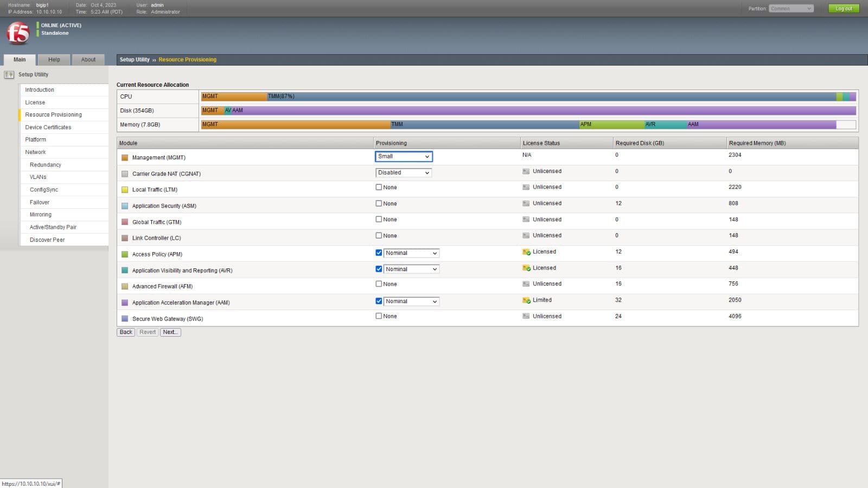This screenshot has width=868, height=488.
Task: Open the About tab
Action: tap(88, 60)
